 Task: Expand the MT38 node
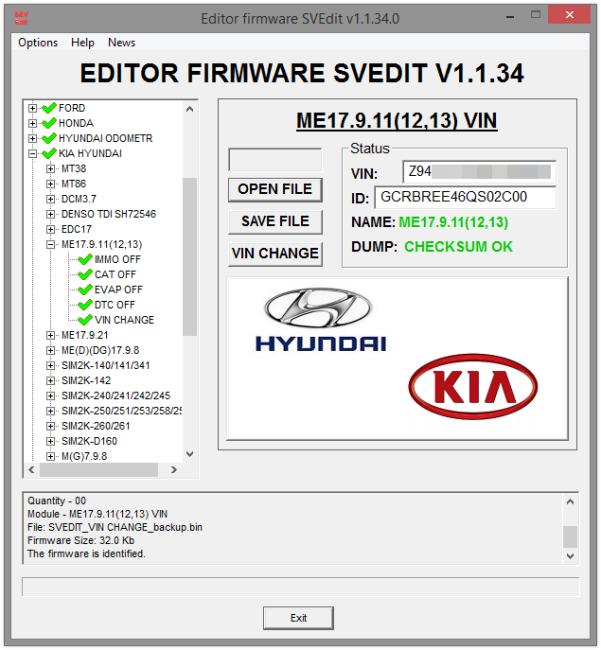51,169
